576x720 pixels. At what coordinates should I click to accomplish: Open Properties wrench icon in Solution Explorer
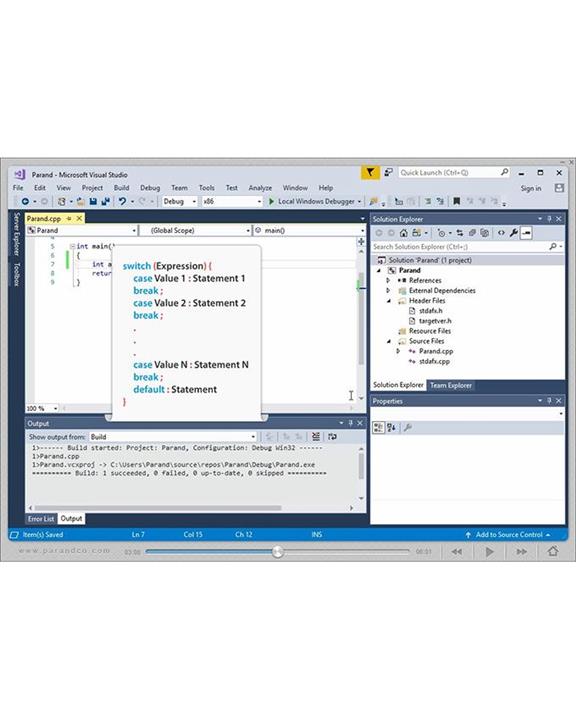[x=514, y=233]
